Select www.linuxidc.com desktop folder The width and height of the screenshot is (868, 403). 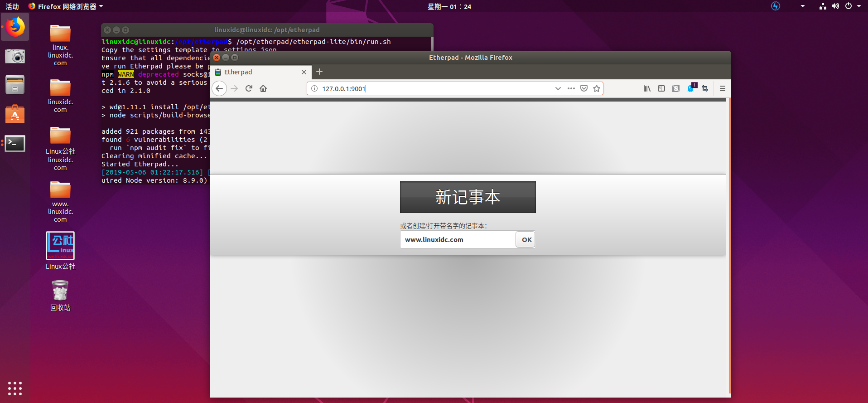(x=60, y=202)
